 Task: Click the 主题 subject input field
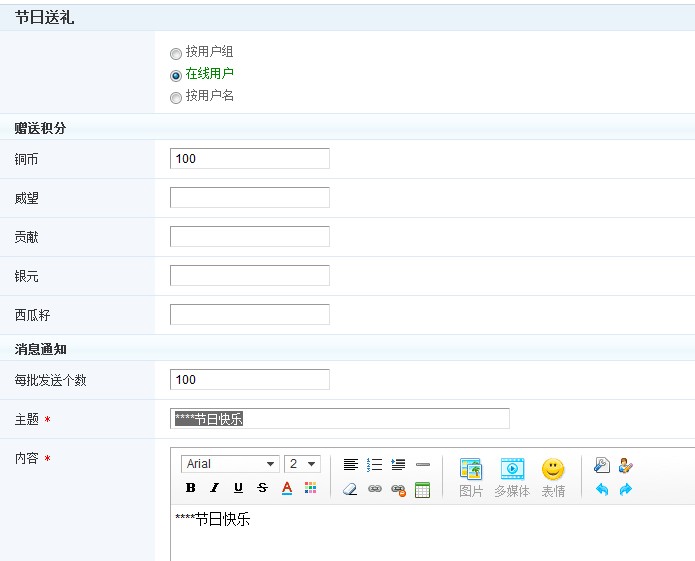[340, 419]
